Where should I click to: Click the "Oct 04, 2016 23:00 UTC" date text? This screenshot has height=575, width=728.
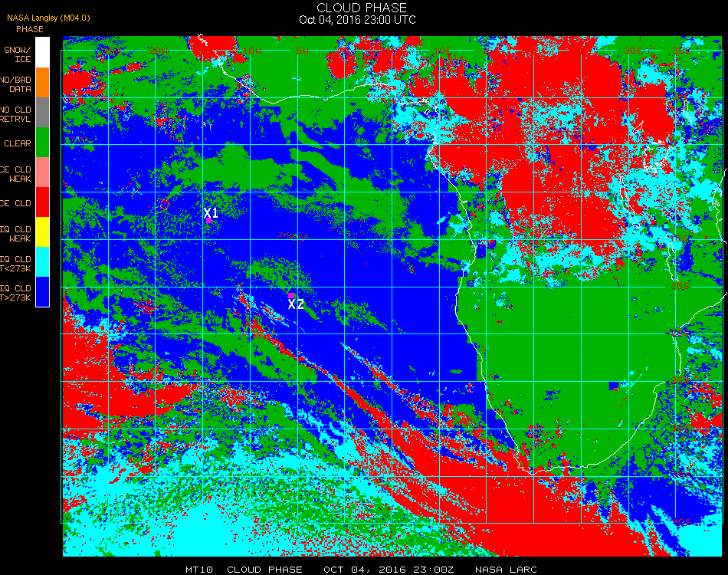tap(358, 20)
